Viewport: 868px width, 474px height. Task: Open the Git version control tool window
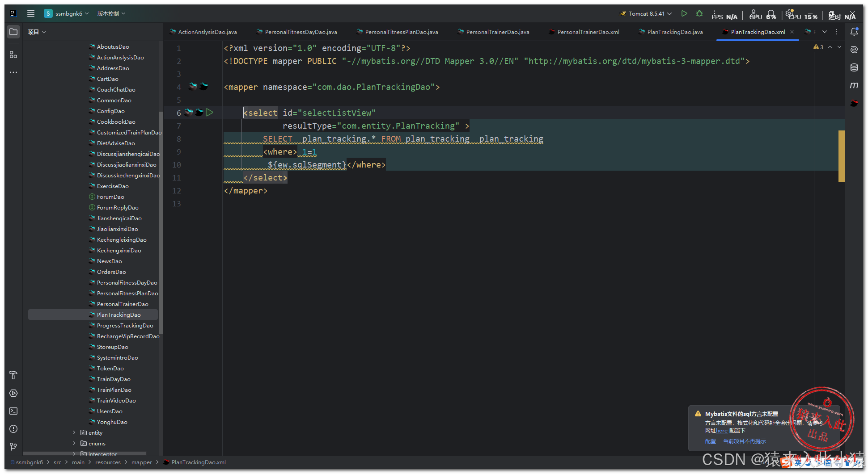point(13,447)
